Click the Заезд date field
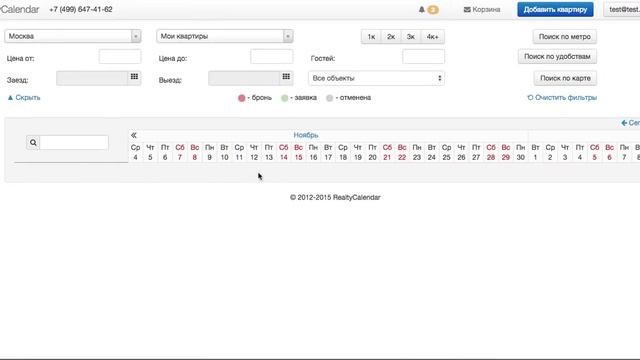 [x=92, y=78]
